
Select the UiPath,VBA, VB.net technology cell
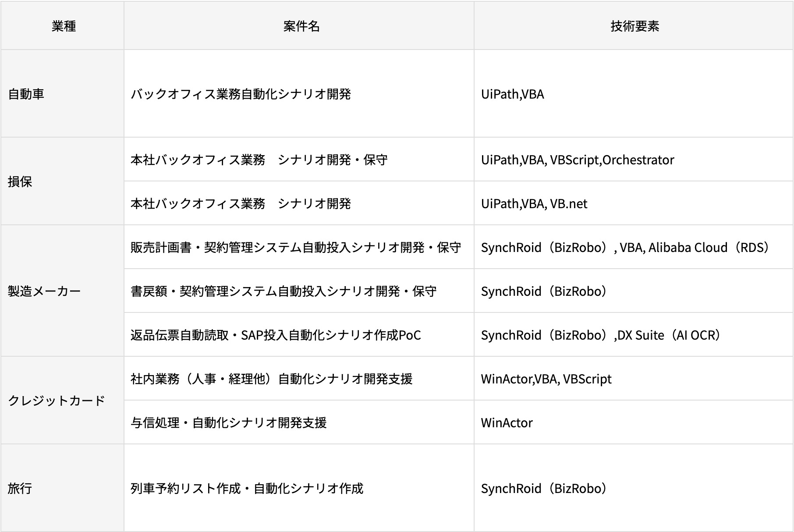click(x=534, y=204)
